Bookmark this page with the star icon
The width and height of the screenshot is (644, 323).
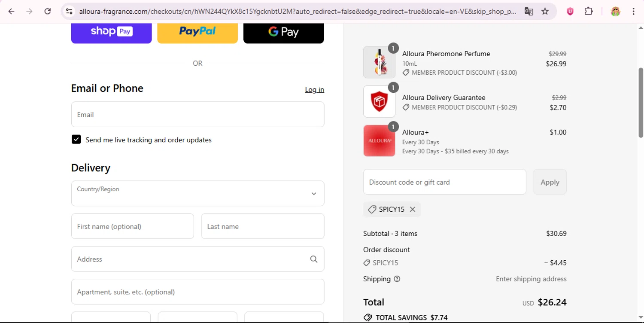(545, 12)
